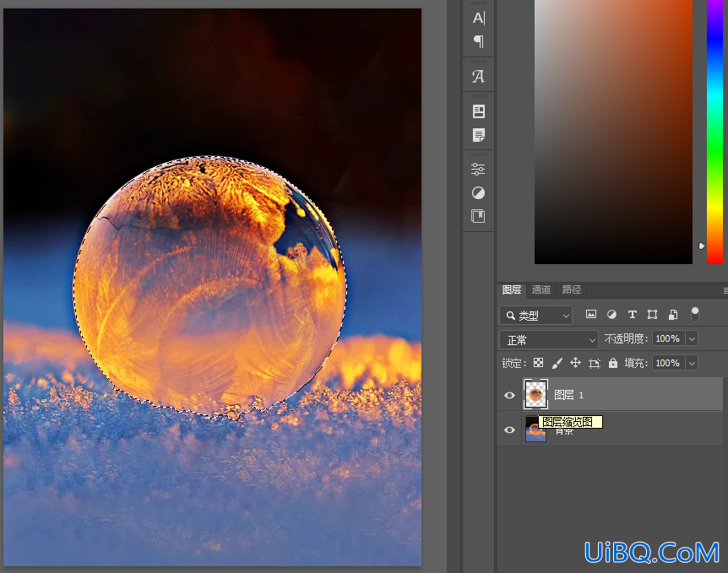Screen dimensions: 728x573
Task: Open the Libraries panel icon
Action: click(478, 216)
